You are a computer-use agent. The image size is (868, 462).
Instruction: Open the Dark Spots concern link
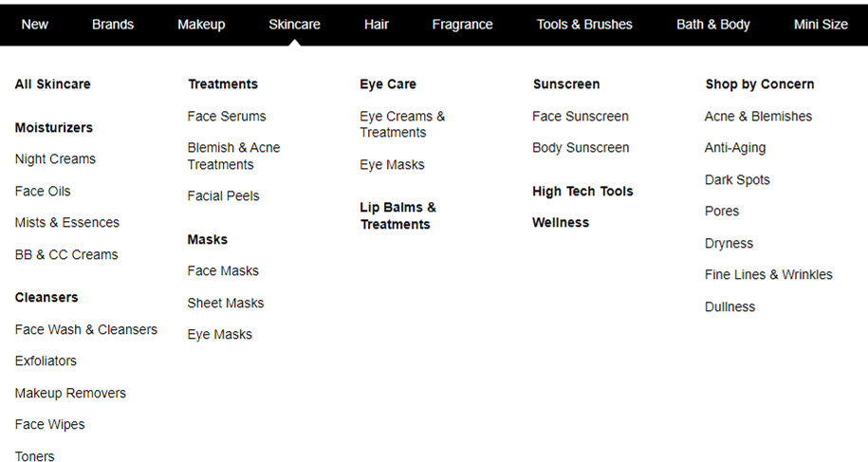pyautogui.click(x=737, y=180)
